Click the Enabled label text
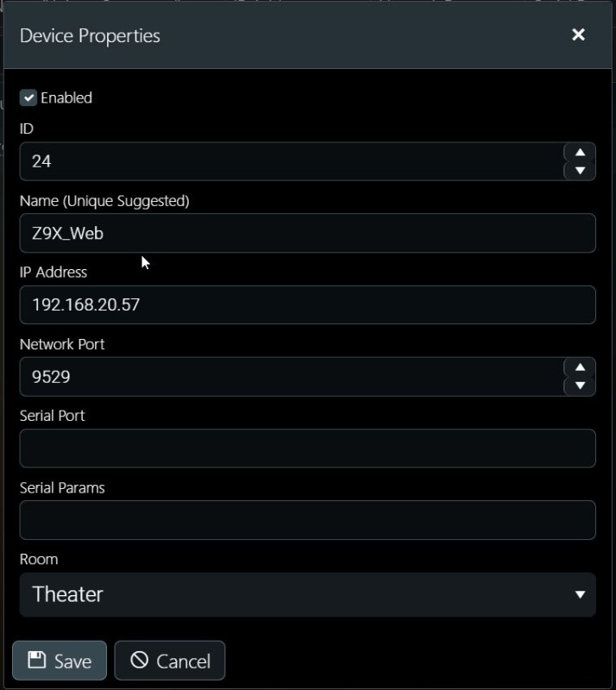Screen dimensions: 616x690 [x=66, y=97]
